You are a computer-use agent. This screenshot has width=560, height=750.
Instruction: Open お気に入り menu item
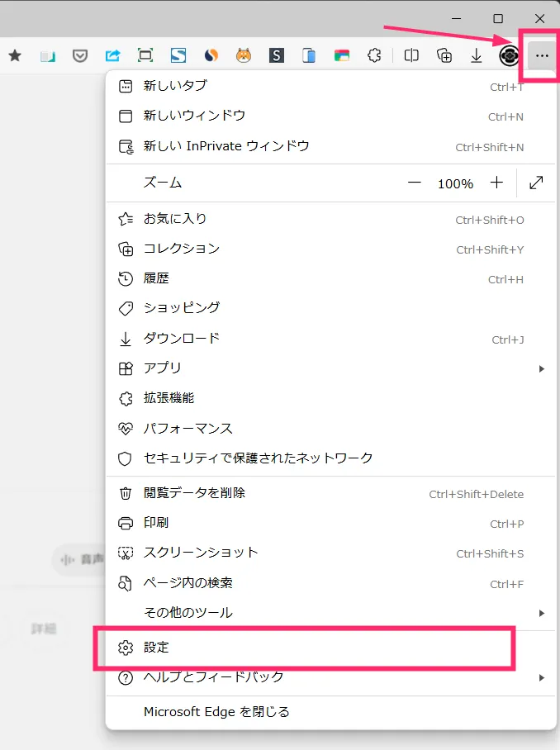pyautogui.click(x=330, y=219)
